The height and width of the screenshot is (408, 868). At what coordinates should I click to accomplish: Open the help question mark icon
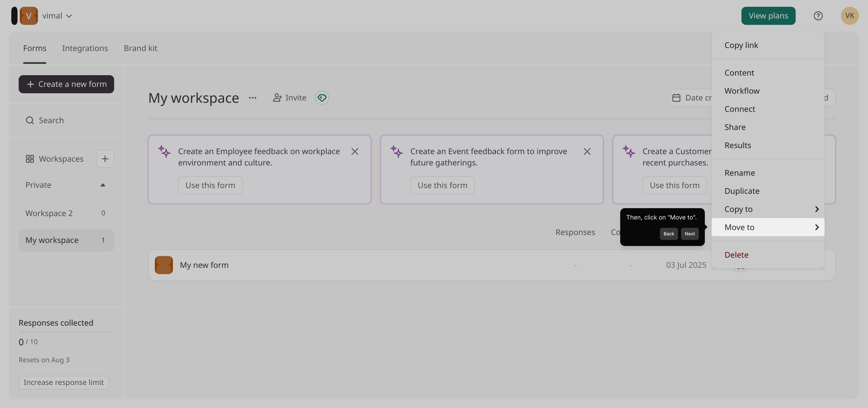[x=818, y=16]
